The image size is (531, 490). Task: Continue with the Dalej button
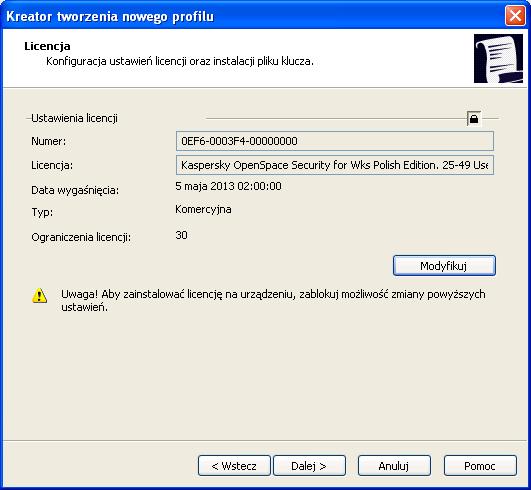309,466
